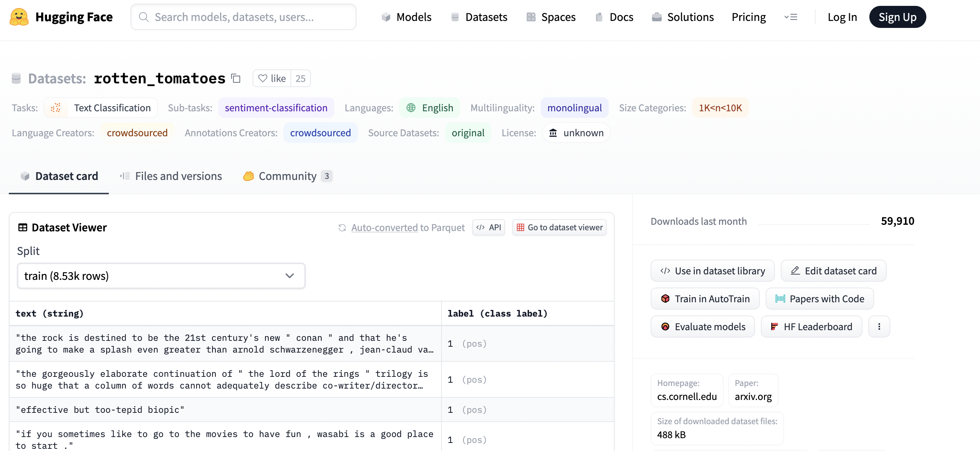Click HF Leaderboard button
The width and height of the screenshot is (980, 451).
pyautogui.click(x=811, y=327)
